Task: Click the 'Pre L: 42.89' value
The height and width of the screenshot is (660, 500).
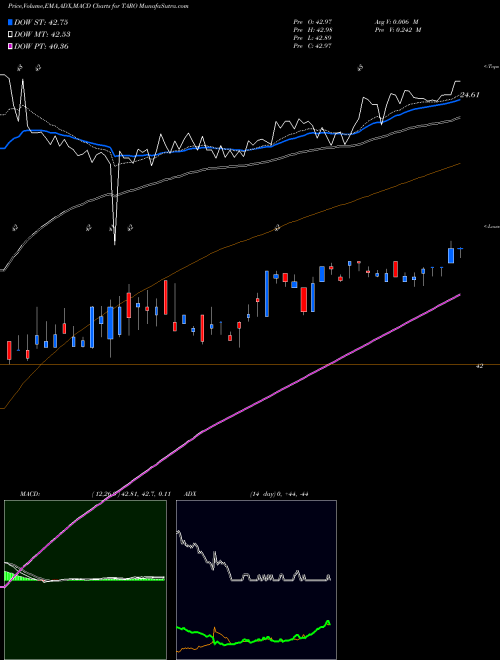Action: (x=313, y=38)
